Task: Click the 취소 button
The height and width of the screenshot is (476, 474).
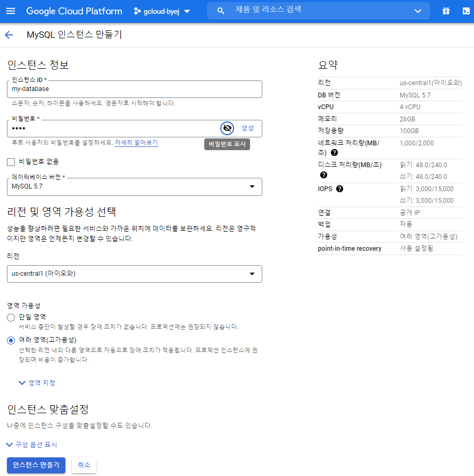Action: coord(84,465)
